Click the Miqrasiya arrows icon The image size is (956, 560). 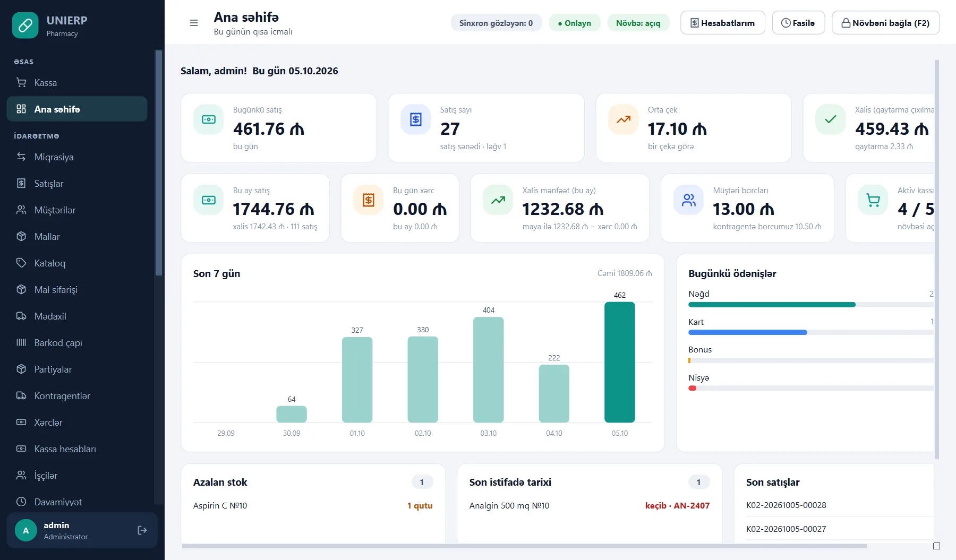(x=21, y=157)
